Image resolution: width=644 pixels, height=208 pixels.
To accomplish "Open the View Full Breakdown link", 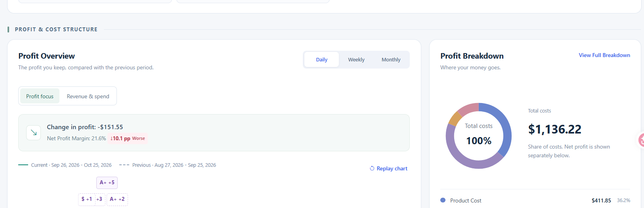I will coord(604,55).
